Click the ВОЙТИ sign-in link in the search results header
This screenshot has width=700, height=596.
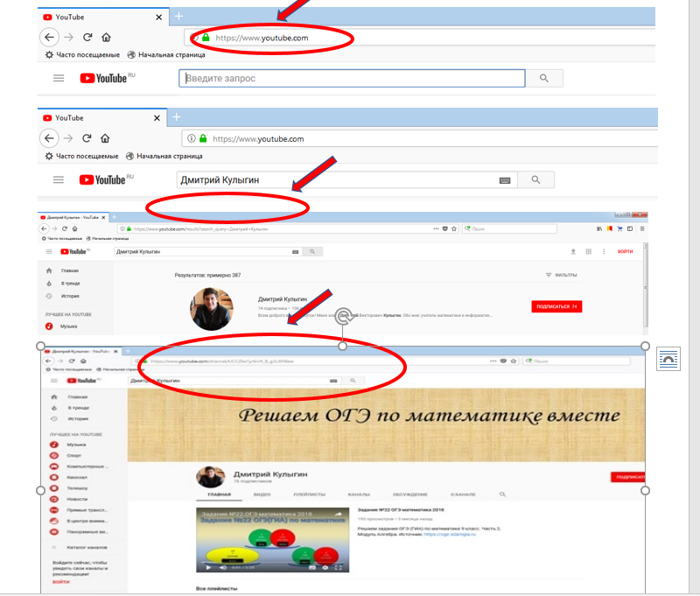[x=625, y=251]
